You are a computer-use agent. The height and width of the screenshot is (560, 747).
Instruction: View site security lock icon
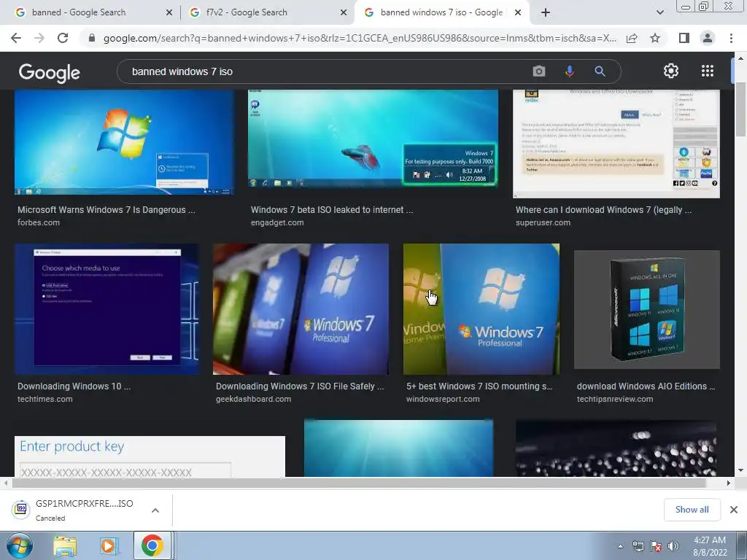click(x=92, y=38)
